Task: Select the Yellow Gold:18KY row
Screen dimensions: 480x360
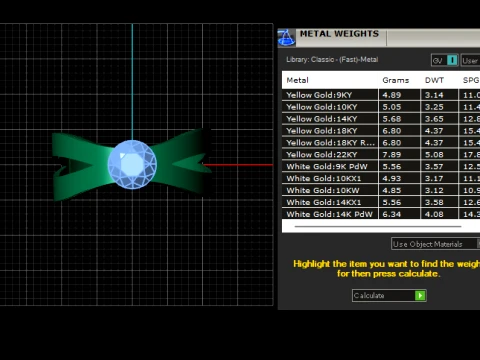Action: pyautogui.click(x=381, y=131)
